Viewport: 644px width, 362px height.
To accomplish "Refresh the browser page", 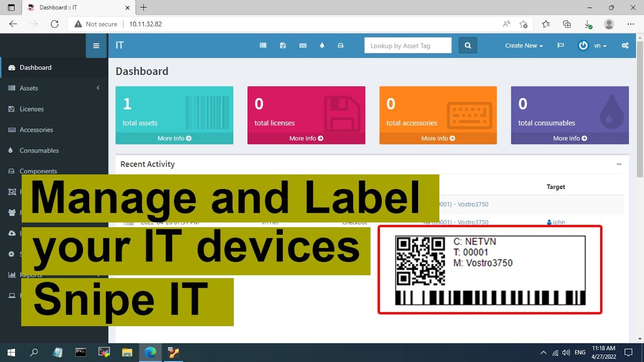I will tap(55, 24).
